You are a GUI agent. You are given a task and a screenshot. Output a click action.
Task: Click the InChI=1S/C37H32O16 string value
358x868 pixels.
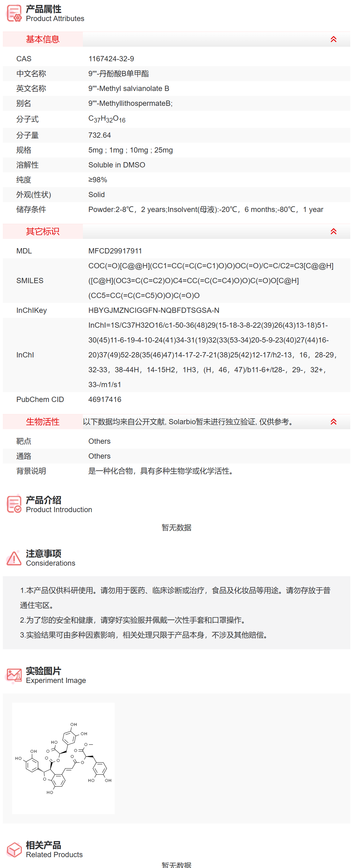(x=213, y=355)
